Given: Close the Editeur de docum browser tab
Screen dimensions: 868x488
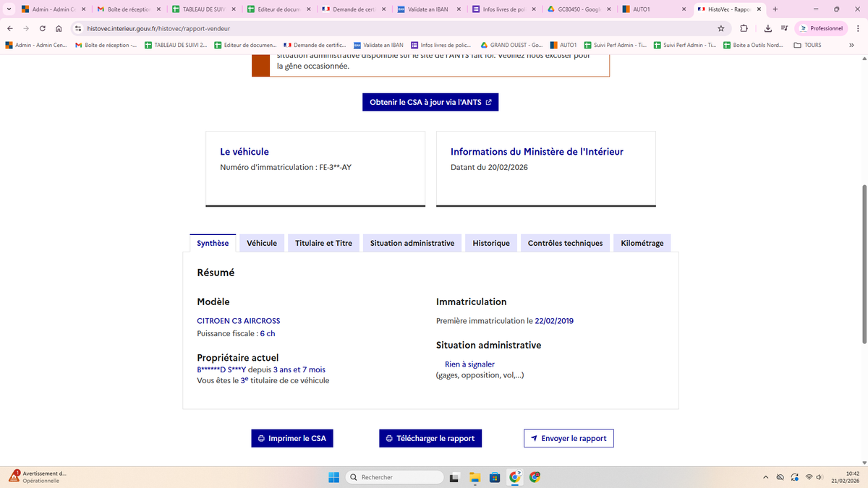Looking at the screenshot, I should coord(309,9).
